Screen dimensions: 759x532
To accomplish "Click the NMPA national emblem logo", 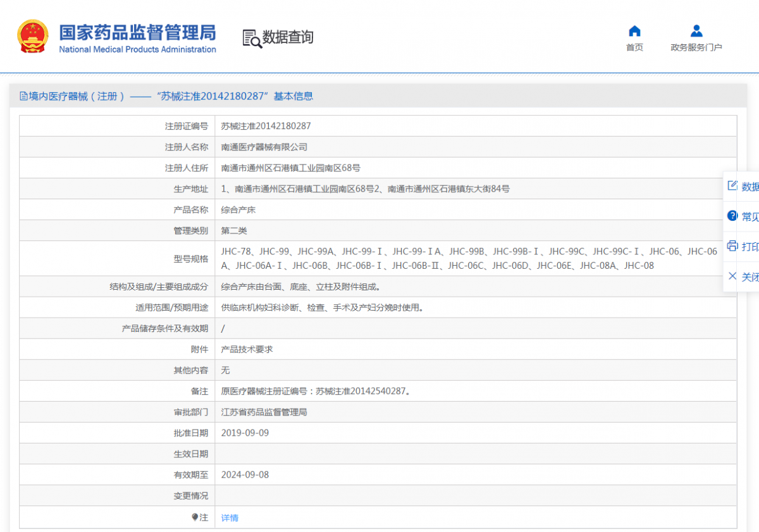I will coord(33,36).
